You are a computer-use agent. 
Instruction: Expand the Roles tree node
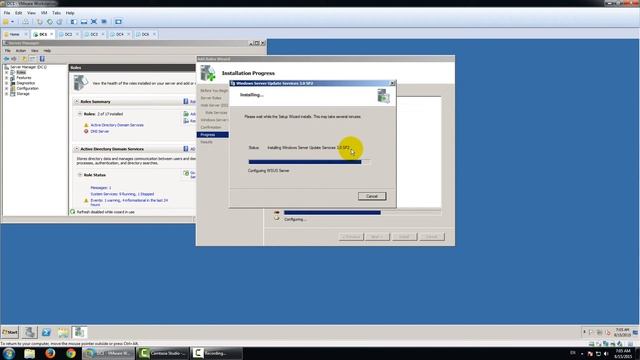click(7, 72)
